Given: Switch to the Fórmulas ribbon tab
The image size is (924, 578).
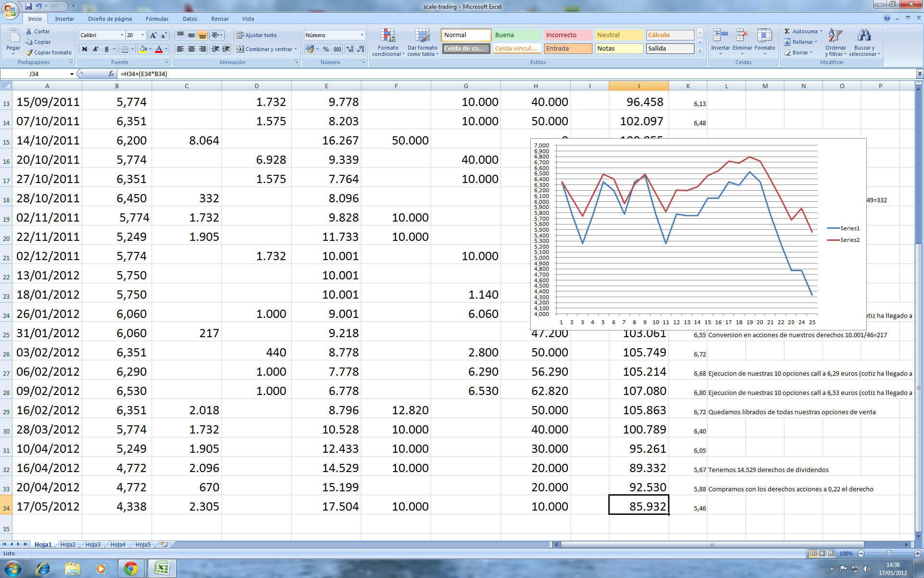Looking at the screenshot, I should [x=157, y=19].
